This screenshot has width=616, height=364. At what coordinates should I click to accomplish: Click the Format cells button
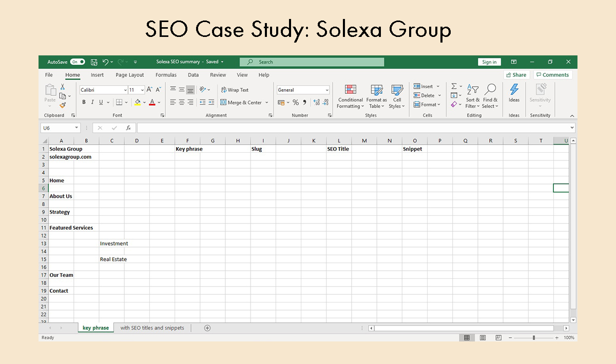tap(427, 105)
